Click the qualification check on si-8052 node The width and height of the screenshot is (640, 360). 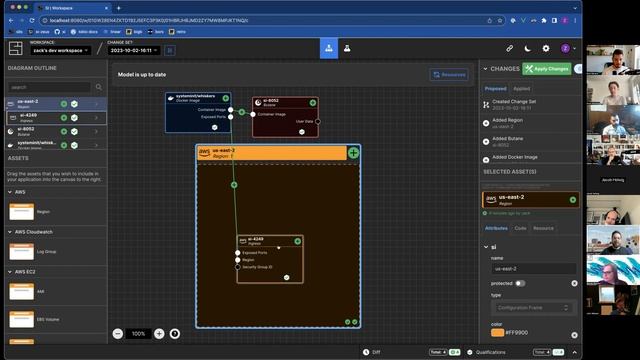tap(302, 132)
